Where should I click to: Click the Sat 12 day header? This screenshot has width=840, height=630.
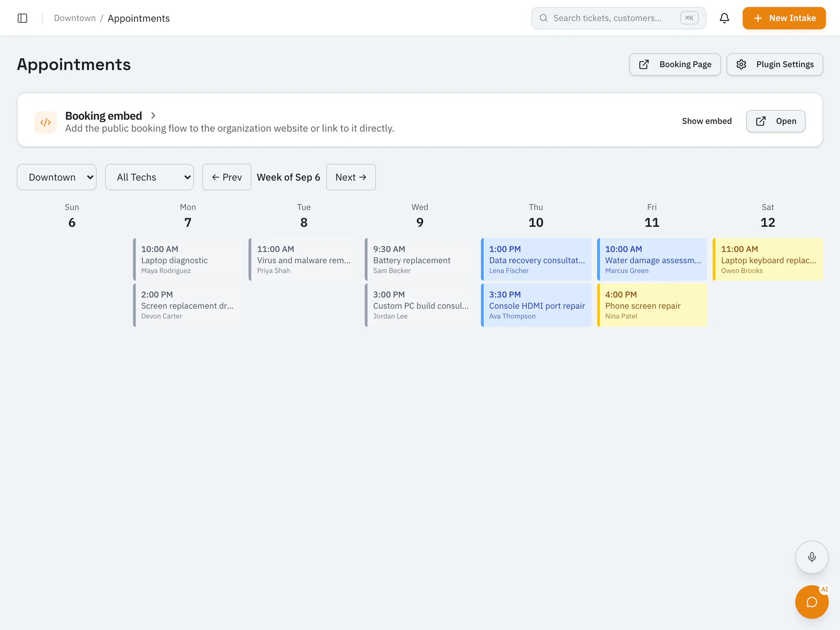tap(768, 216)
